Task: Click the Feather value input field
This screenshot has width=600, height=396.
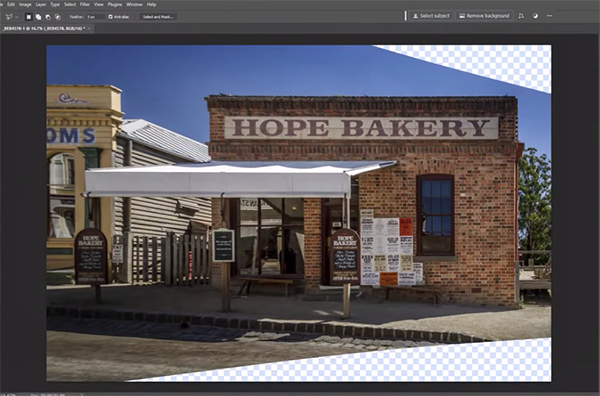Action: (95, 17)
